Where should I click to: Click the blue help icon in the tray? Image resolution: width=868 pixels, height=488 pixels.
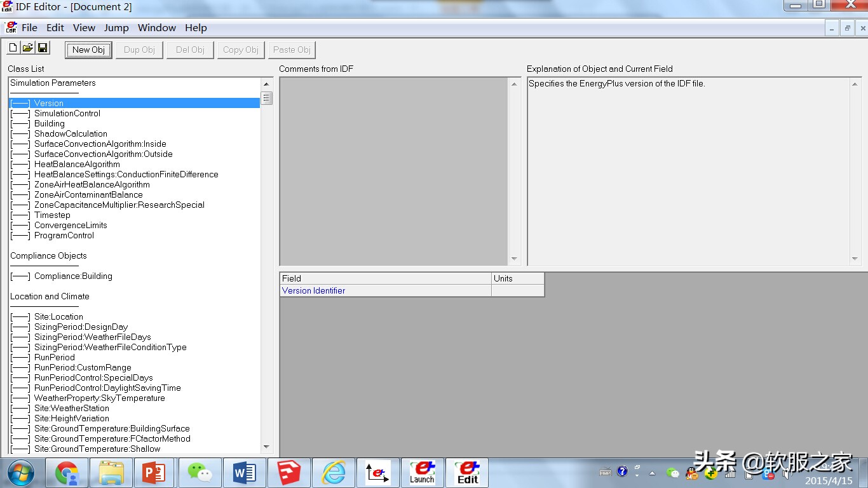[x=623, y=471]
